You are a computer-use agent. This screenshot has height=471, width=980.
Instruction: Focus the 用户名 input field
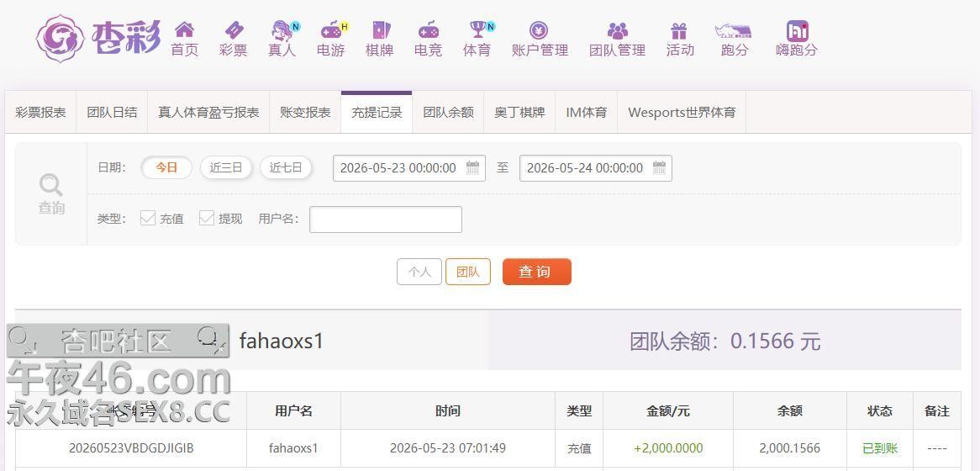pyautogui.click(x=386, y=220)
